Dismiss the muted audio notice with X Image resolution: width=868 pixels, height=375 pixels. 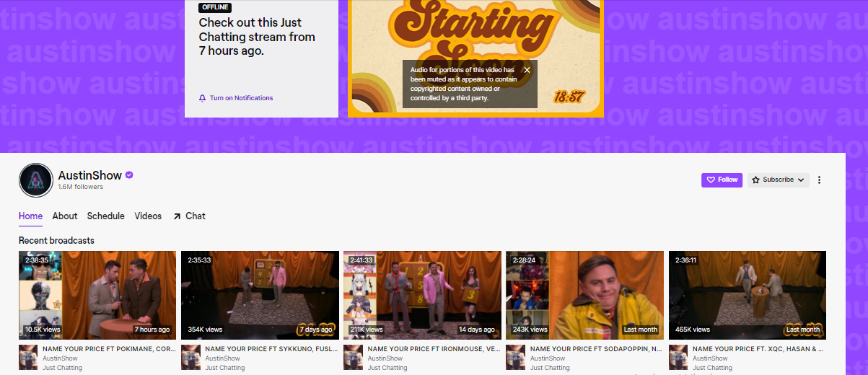pyautogui.click(x=527, y=70)
